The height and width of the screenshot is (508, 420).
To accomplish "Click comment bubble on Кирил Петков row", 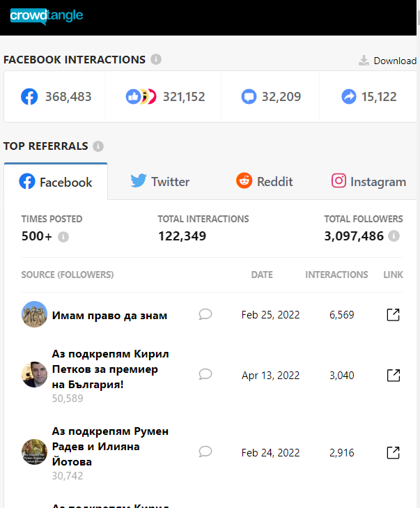I will (x=205, y=374).
